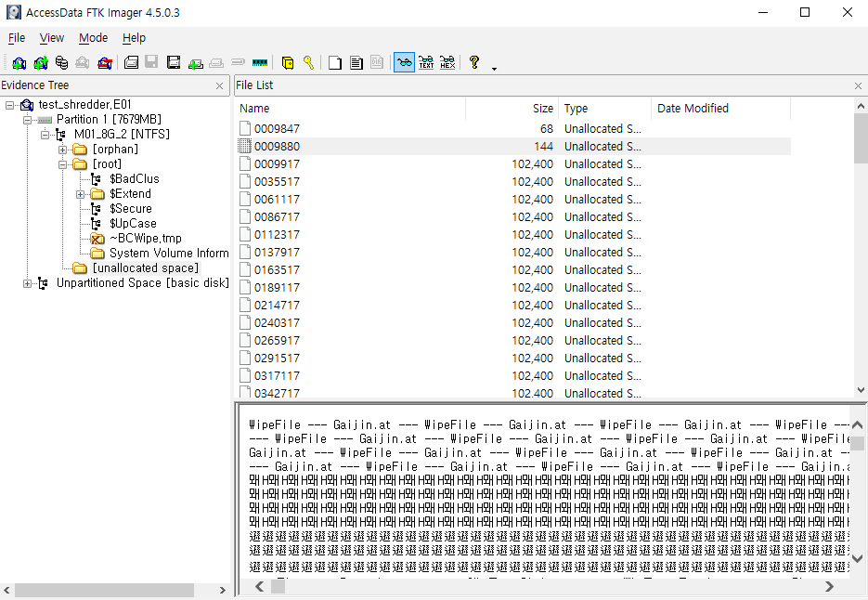Collapse the Partition 1 [7679MB] node
This screenshot has height=600, width=868.
pyautogui.click(x=27, y=120)
